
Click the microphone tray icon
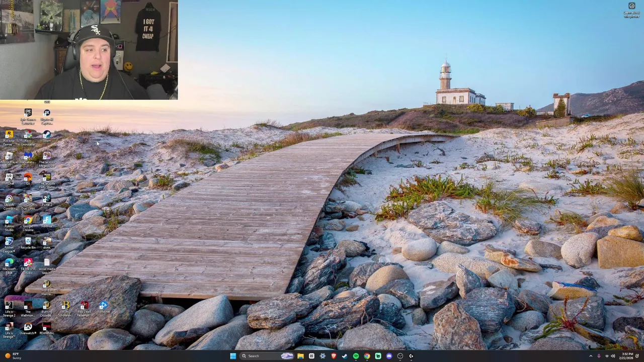[x=599, y=356]
